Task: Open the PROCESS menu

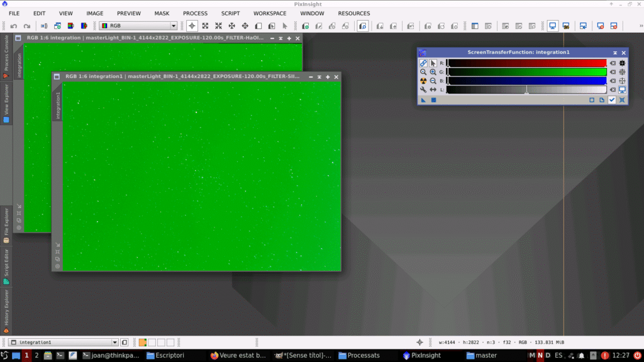Action: (195, 13)
